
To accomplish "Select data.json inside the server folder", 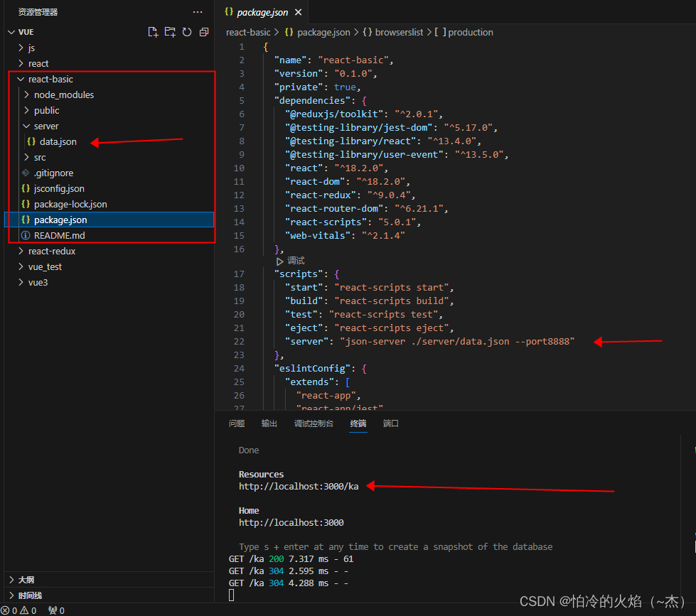I will pos(58,141).
